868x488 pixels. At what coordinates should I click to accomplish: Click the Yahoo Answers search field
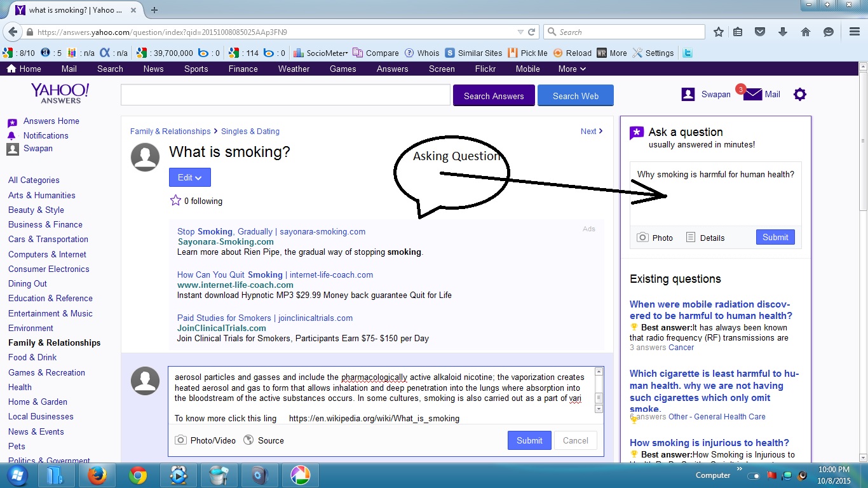coord(285,95)
